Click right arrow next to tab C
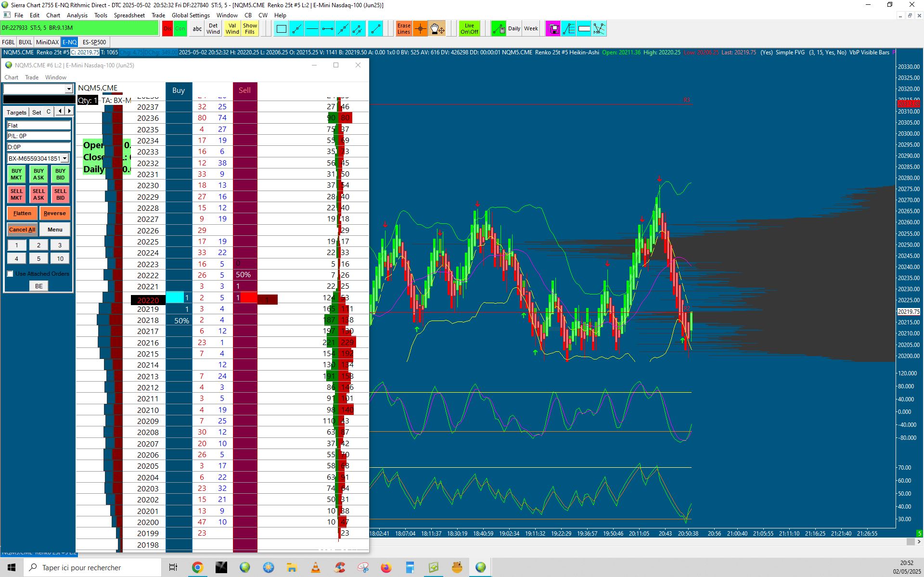Viewport: 924px width, 577px height. 69,111
